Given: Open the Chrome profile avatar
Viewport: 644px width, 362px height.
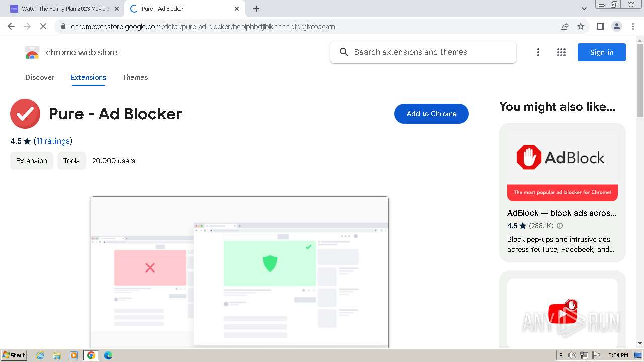Looking at the screenshot, I should pyautogui.click(x=616, y=26).
